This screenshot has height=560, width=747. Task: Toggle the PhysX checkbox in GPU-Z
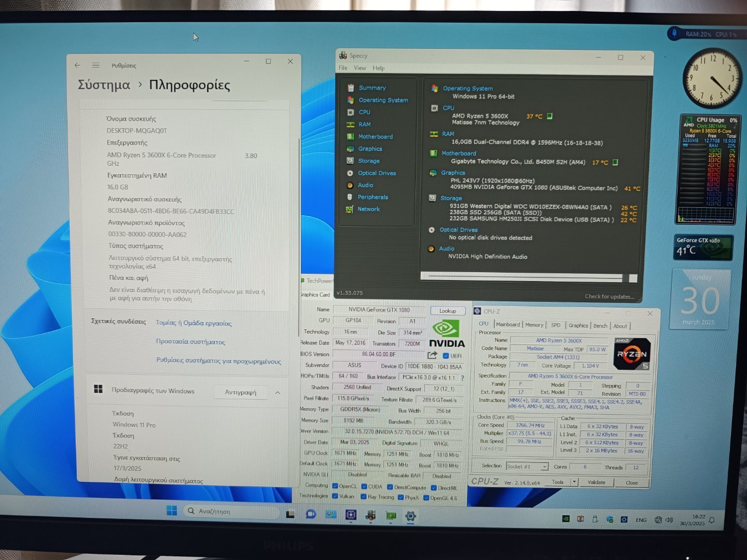[x=400, y=497]
